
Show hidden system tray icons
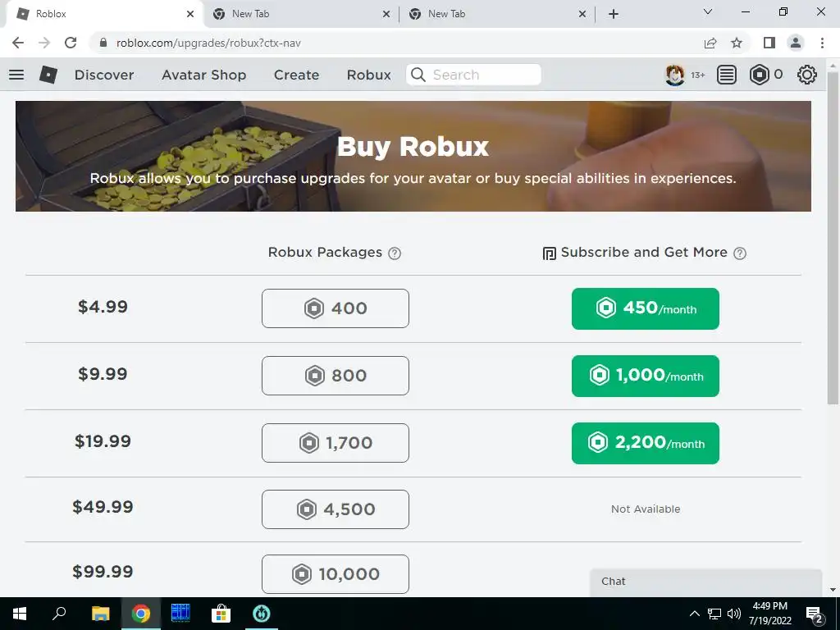click(x=694, y=614)
